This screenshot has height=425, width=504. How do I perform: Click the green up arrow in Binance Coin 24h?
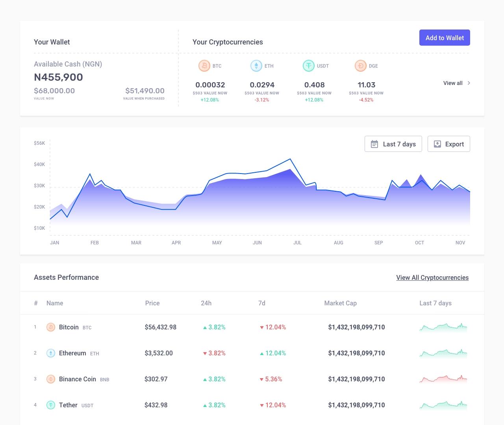(x=205, y=379)
